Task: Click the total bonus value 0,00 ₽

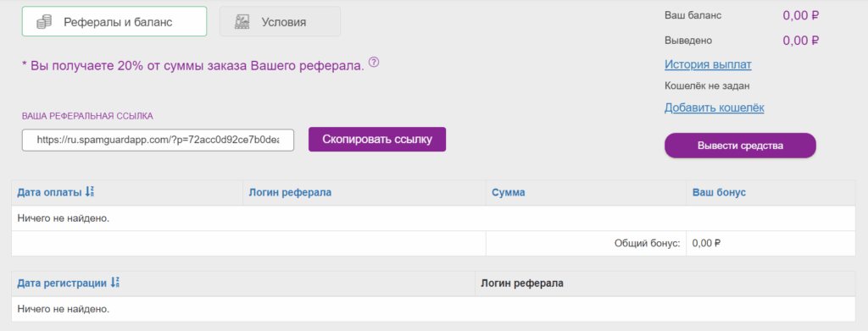Action: point(706,243)
